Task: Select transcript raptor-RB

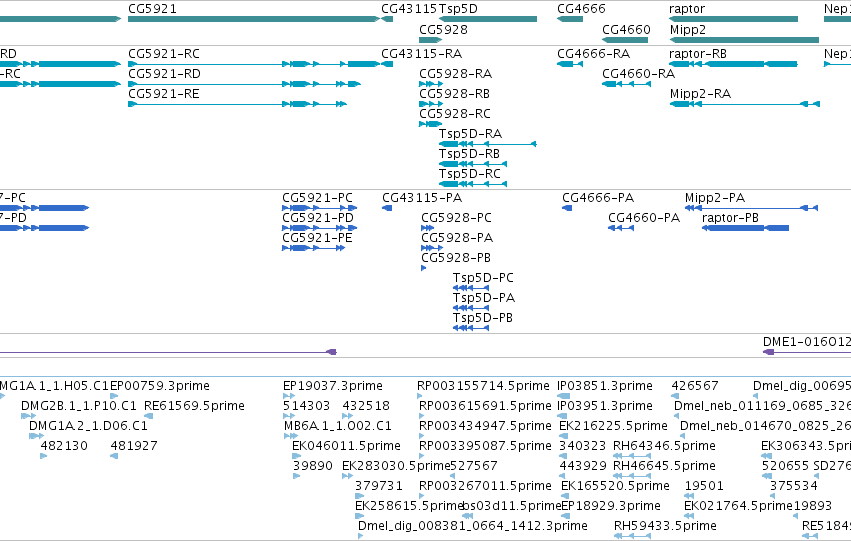Action: tap(733, 64)
